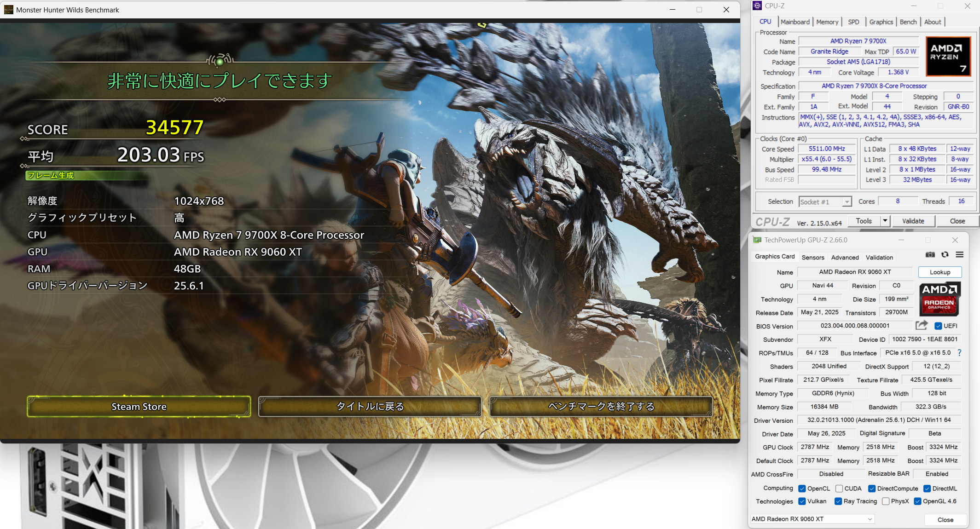Click the タイトルに戻る button
980x529 pixels.
tap(370, 407)
